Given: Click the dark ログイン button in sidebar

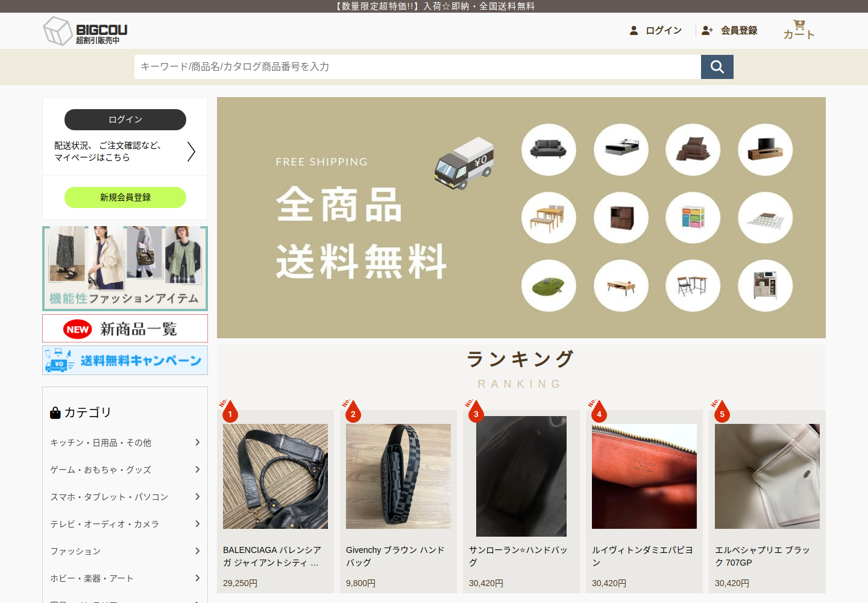Looking at the screenshot, I should click(125, 119).
